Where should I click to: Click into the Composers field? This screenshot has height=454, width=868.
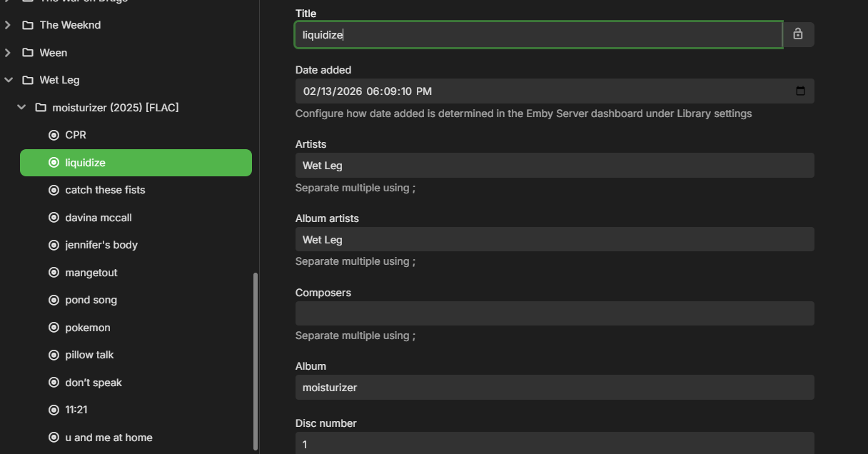554,313
